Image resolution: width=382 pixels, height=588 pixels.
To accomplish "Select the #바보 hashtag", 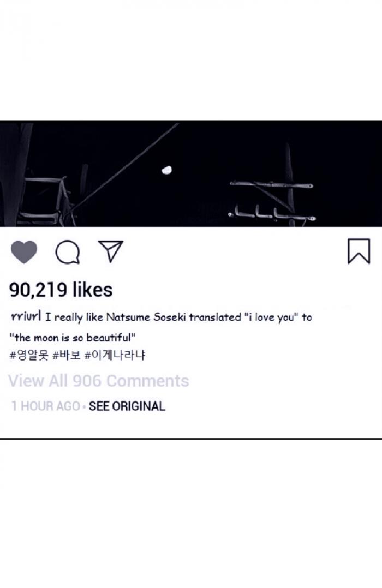I will click(66, 355).
